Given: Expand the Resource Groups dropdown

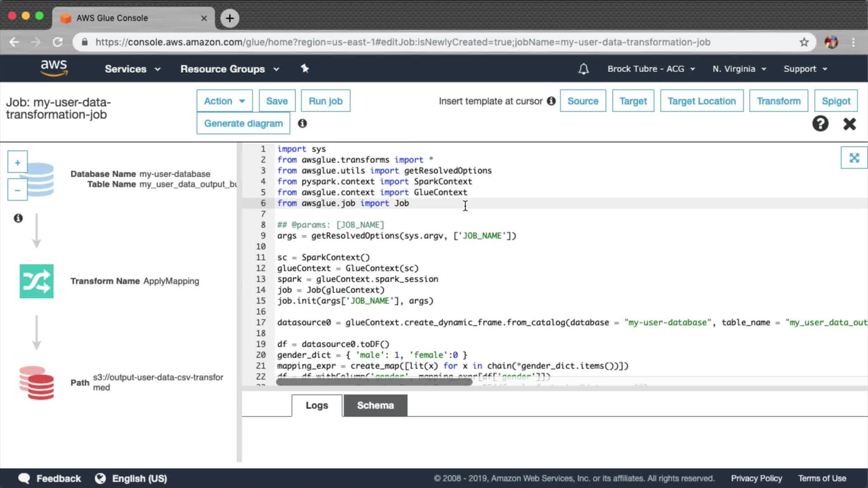Looking at the screenshot, I should [x=230, y=69].
